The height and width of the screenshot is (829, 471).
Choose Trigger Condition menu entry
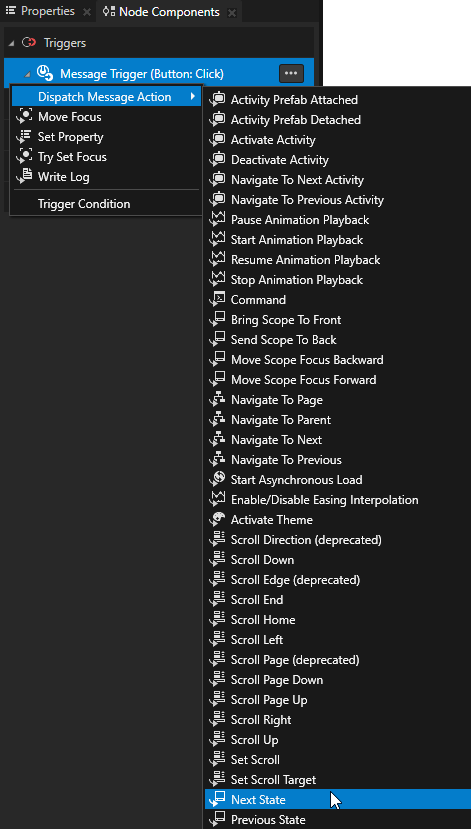(84, 204)
